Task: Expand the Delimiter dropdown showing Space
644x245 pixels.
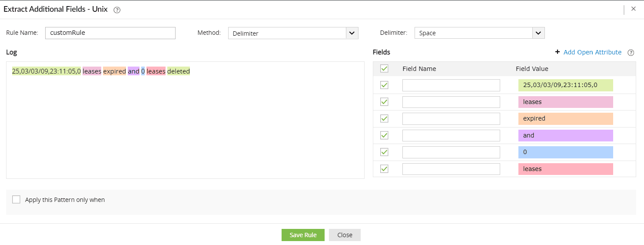Action: click(538, 33)
